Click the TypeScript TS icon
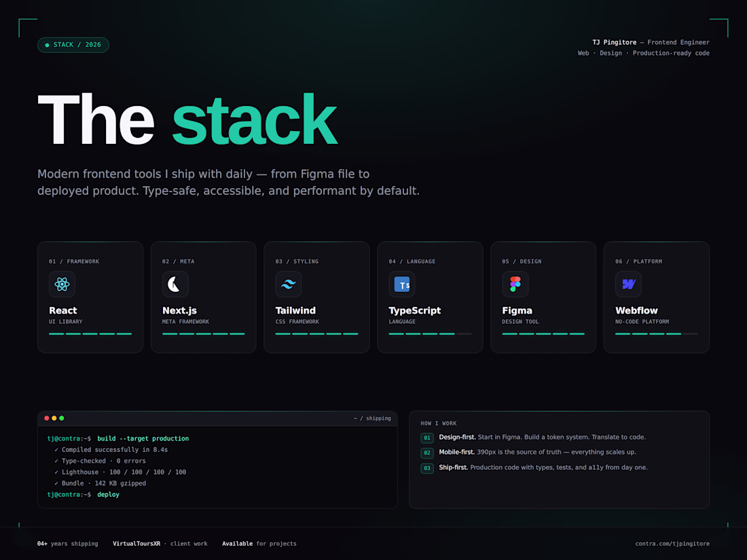The height and width of the screenshot is (560, 747). click(x=401, y=284)
